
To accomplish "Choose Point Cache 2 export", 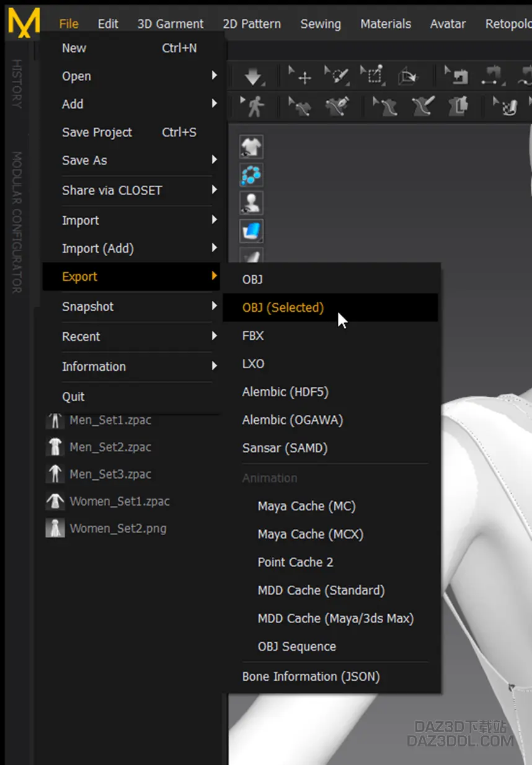I will [331, 562].
